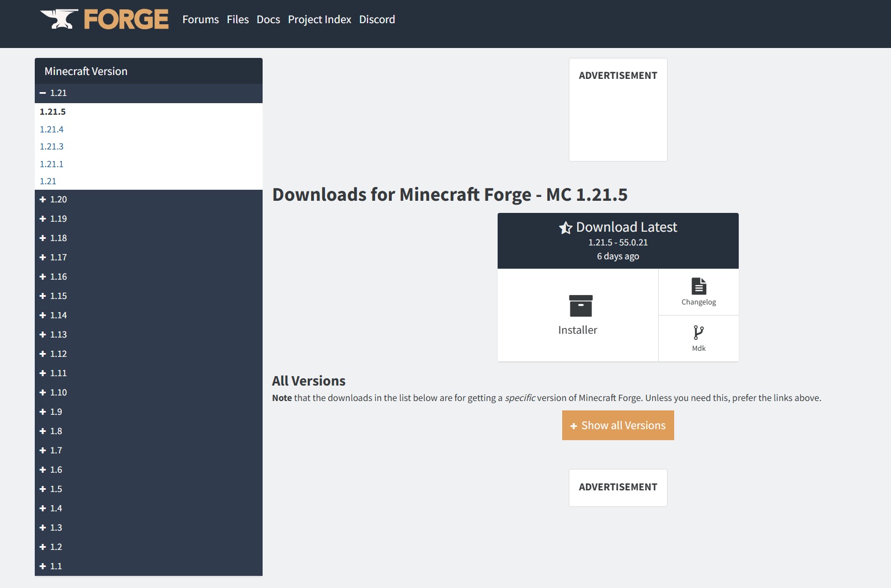Click the Installer box icon
This screenshot has height=588, width=891.
pyautogui.click(x=580, y=306)
